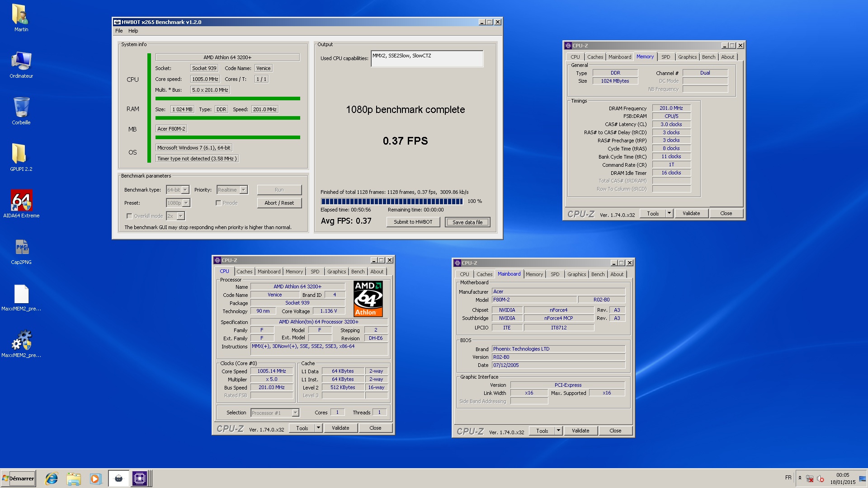Click the green RAM info bar
The image size is (868, 488).
pos(227,118)
